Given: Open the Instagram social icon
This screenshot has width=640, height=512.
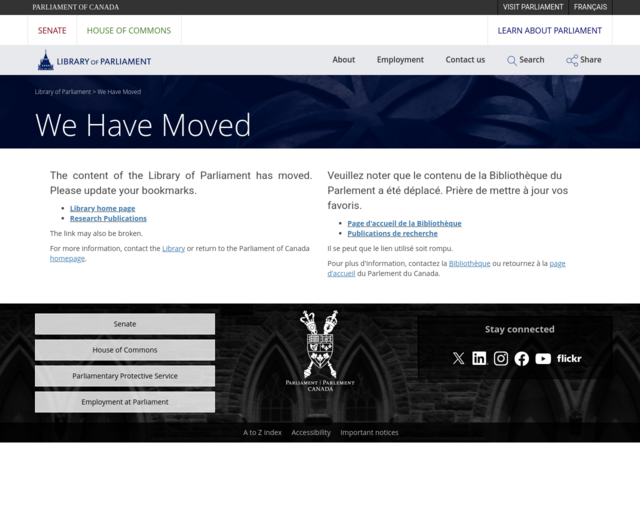Looking at the screenshot, I should point(501,358).
